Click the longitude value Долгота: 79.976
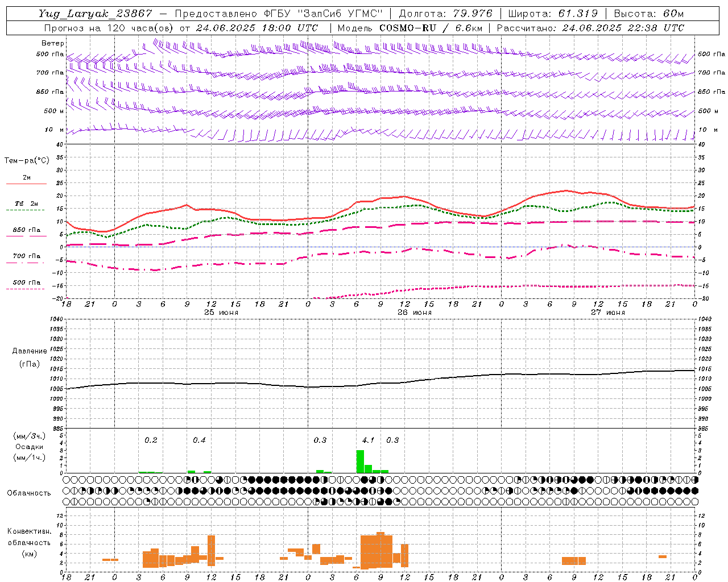The height and width of the screenshot is (582, 728). tap(445, 14)
